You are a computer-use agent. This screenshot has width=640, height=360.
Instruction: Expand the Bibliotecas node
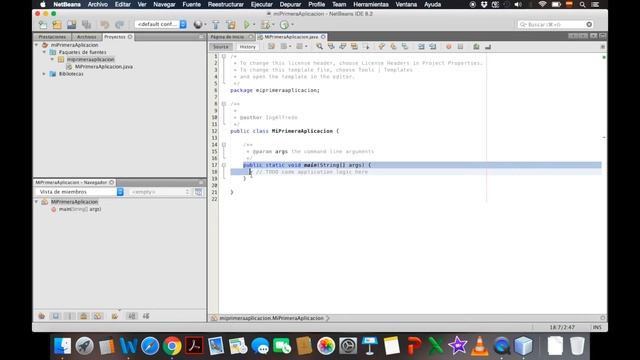44,74
